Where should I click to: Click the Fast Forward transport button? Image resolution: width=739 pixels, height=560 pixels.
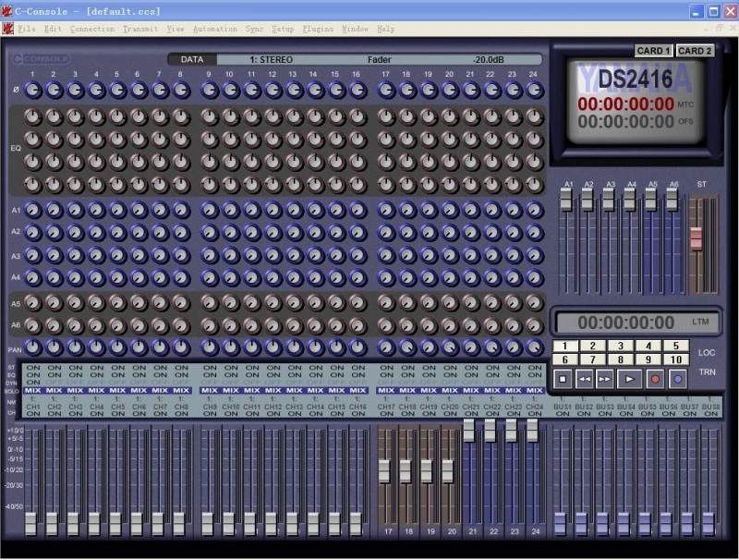(x=605, y=379)
